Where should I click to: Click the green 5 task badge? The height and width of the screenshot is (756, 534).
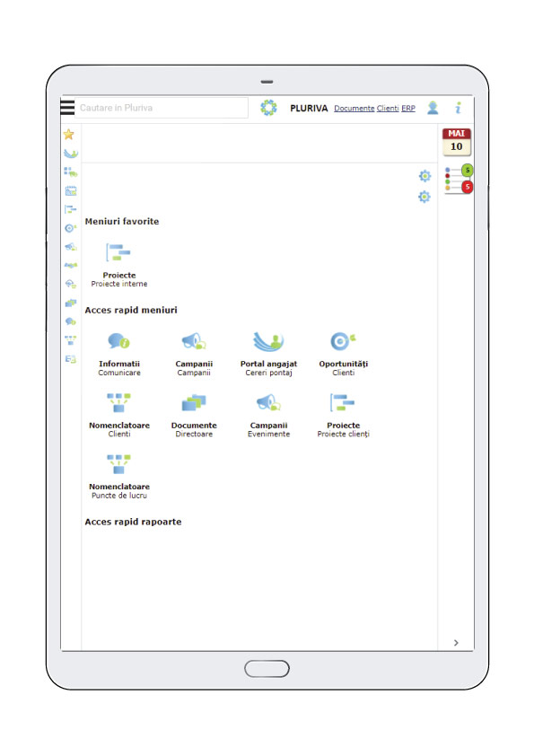click(467, 171)
